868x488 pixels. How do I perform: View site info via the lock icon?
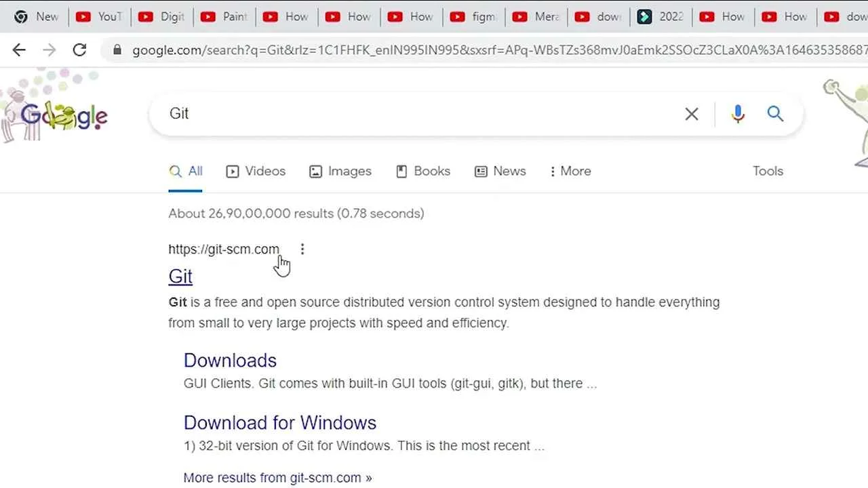[117, 50]
